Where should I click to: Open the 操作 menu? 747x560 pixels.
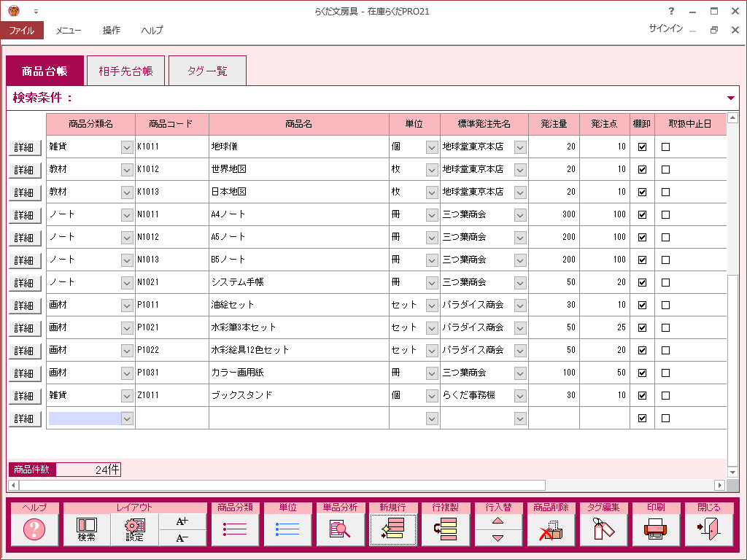(x=112, y=31)
